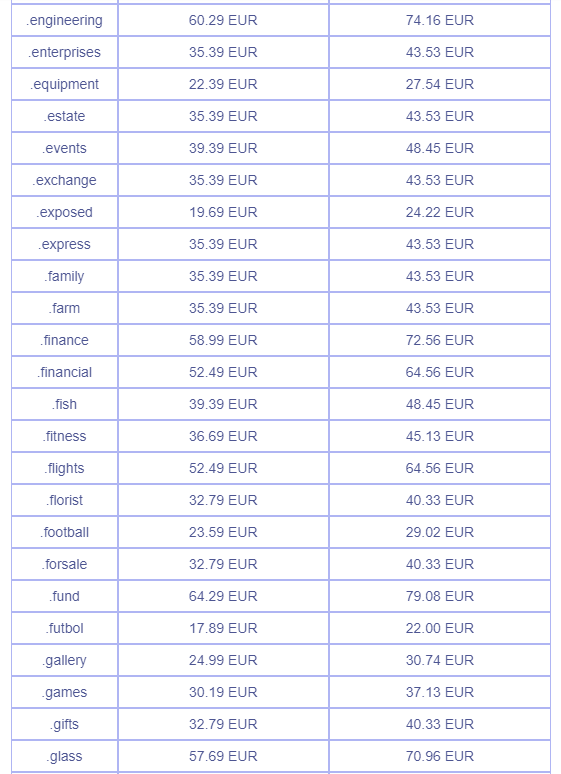Click the .fund domain cell

click(65, 596)
